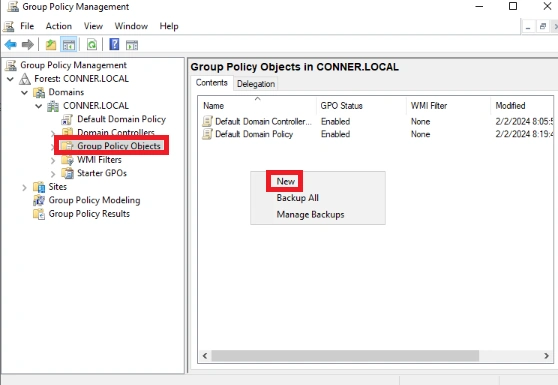Viewport: 558px width, 385px height.
Task: Click the Default Domain Policy link icon in tree
Action: tap(67, 120)
